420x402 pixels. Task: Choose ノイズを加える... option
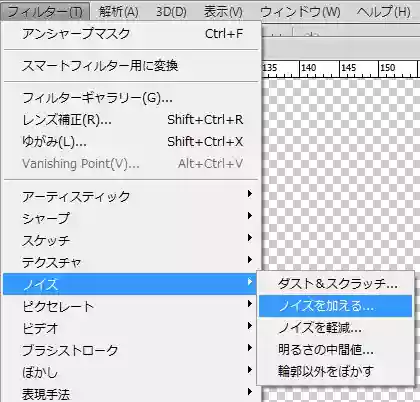[x=336, y=306]
